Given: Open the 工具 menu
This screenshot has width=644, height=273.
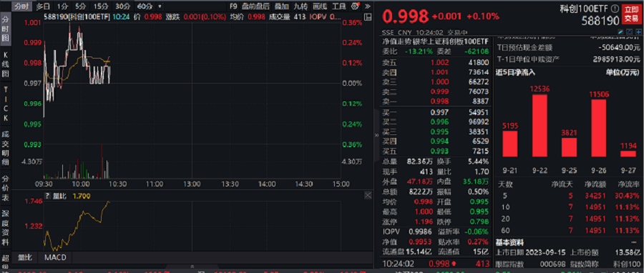Looking at the screenshot, I should coord(339,6).
